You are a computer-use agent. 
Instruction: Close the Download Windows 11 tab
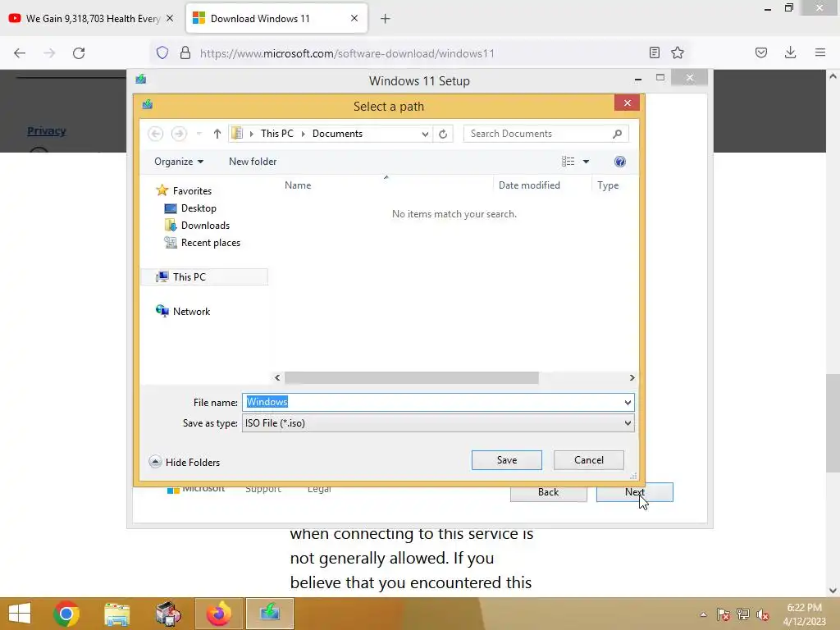tap(354, 18)
